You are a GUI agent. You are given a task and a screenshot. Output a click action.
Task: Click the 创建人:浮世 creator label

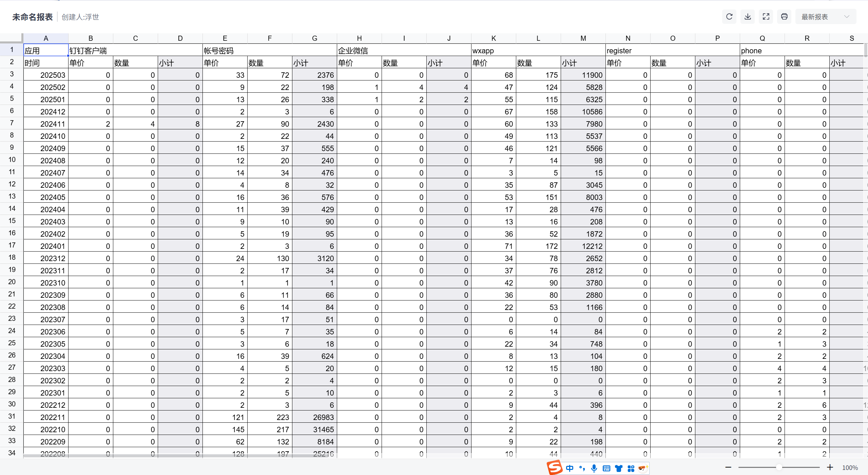pos(80,17)
